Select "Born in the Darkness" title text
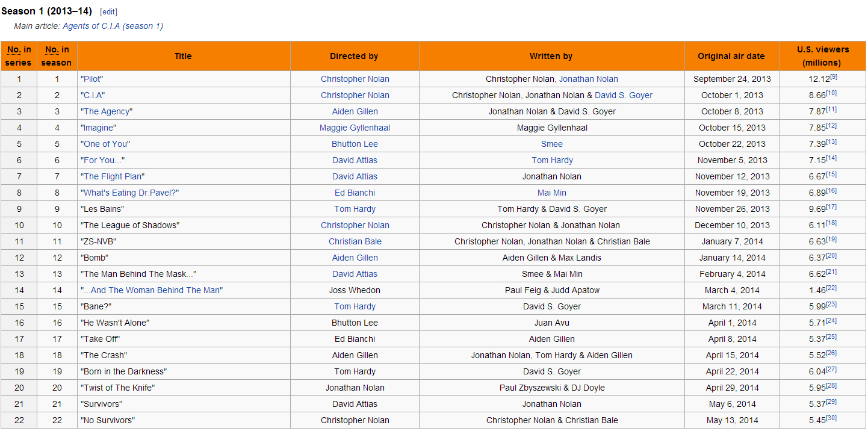 (x=123, y=371)
